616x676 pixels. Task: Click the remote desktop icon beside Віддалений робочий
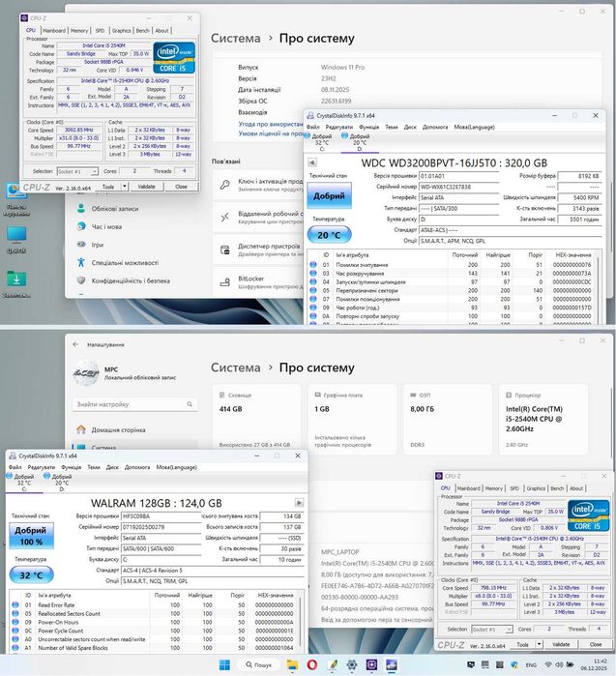click(x=225, y=218)
